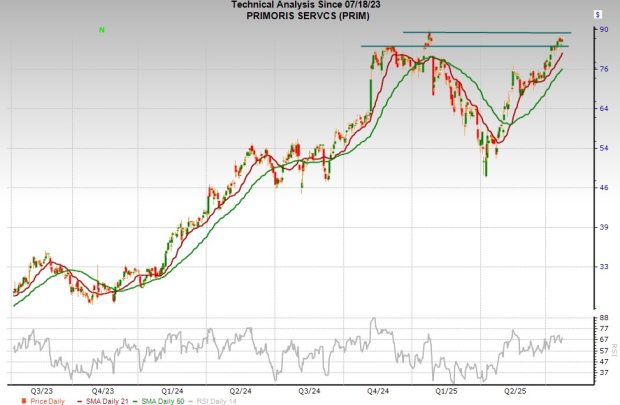Click the 46 price axis label
This screenshot has height=405, width=620.
(x=604, y=187)
